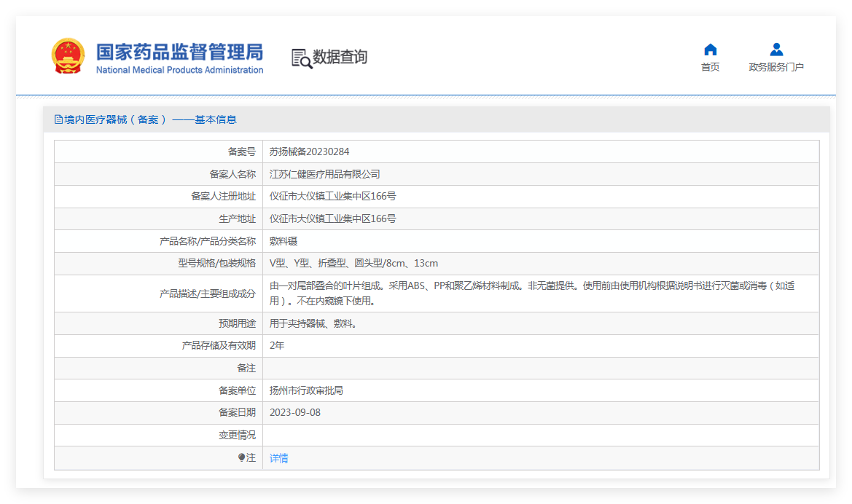852x504 pixels.
Task: Click the 数据查询 heading text
Action: [x=340, y=57]
